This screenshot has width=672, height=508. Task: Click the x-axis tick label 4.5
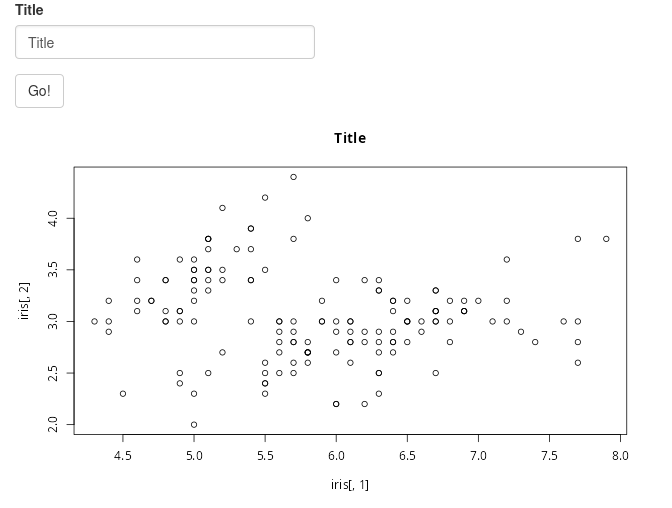point(123,455)
